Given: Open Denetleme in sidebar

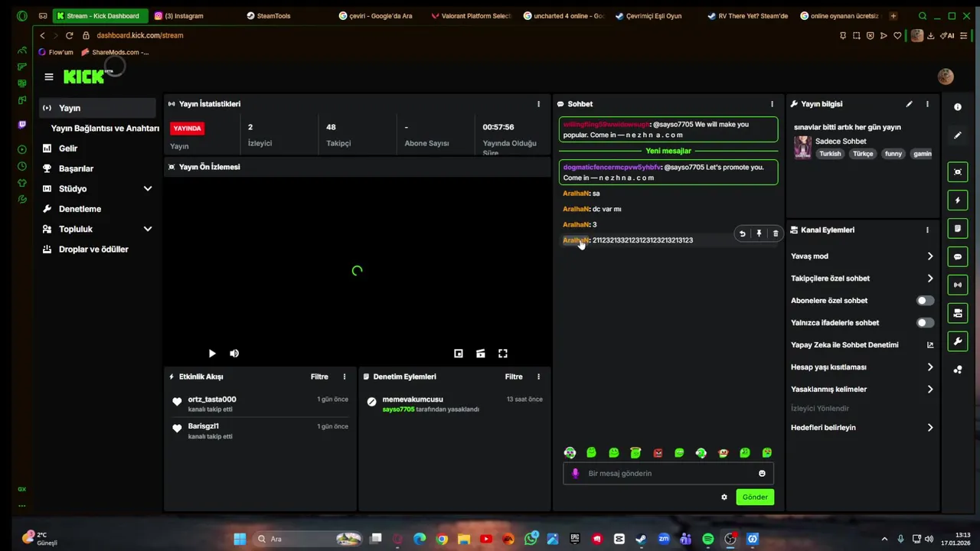Looking at the screenshot, I should [x=98, y=209].
